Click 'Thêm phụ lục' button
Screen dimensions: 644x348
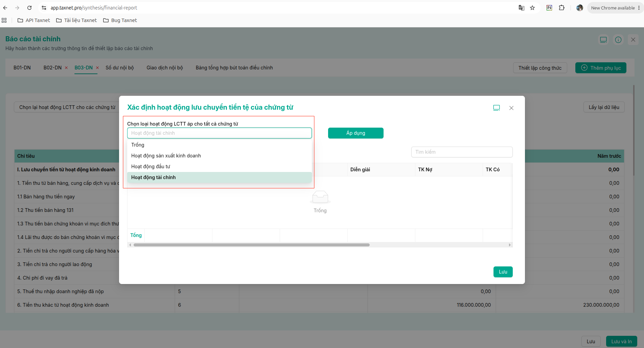pyautogui.click(x=601, y=68)
